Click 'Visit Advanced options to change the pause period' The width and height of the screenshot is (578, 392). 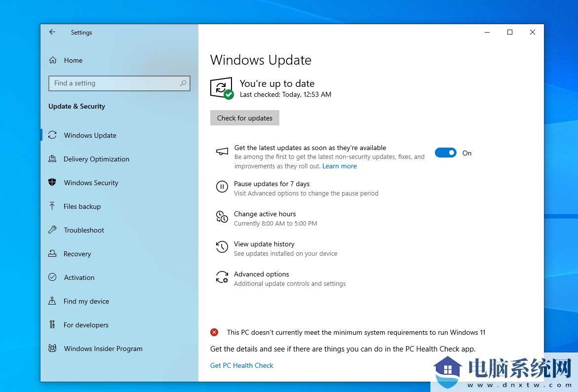(x=306, y=193)
